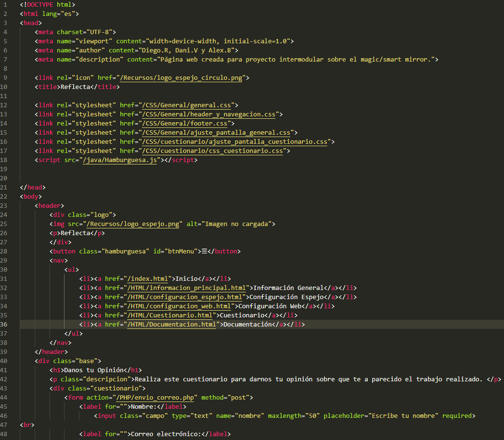Click the /java/Hamburguesa.js script source
Image resolution: width=504 pixels, height=440 pixels.
(x=120, y=160)
